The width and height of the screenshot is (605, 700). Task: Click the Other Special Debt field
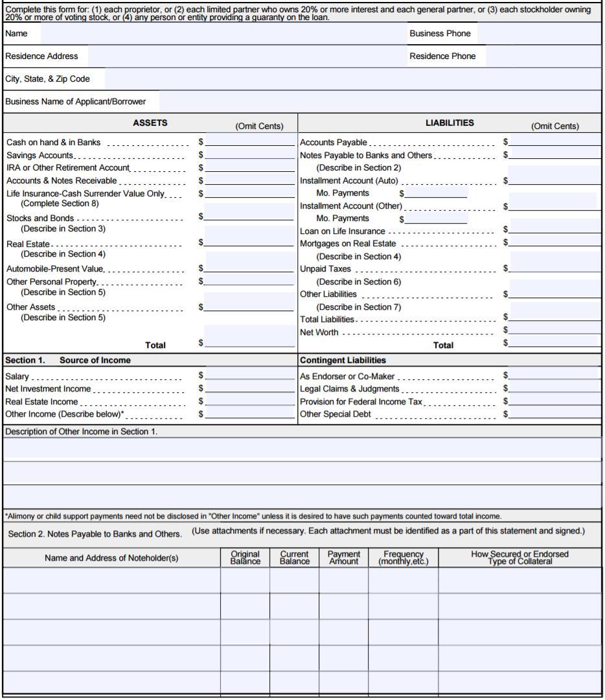554,414
